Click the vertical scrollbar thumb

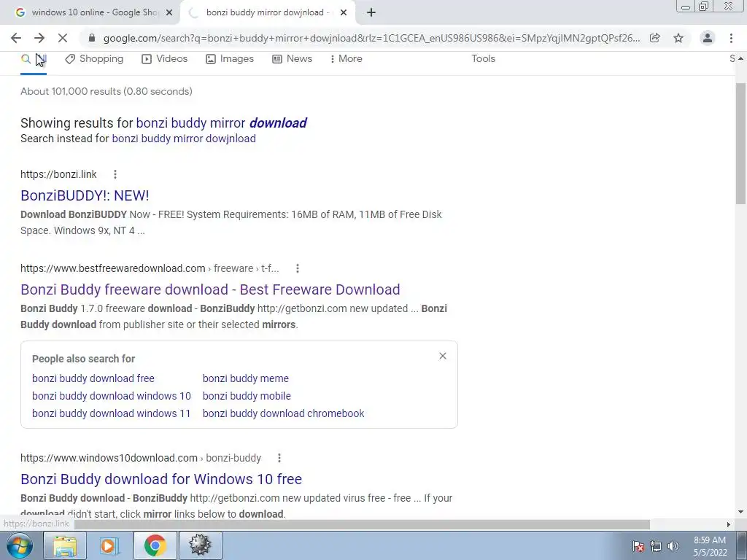point(741,143)
